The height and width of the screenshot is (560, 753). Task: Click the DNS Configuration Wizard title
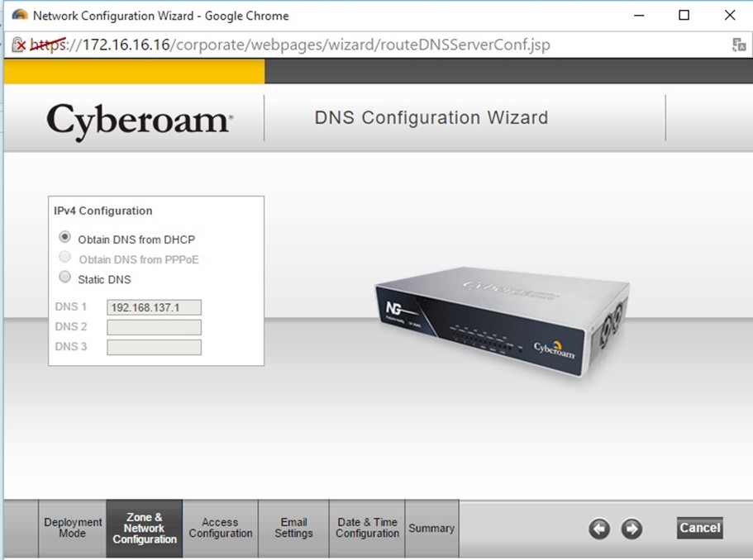pos(431,117)
